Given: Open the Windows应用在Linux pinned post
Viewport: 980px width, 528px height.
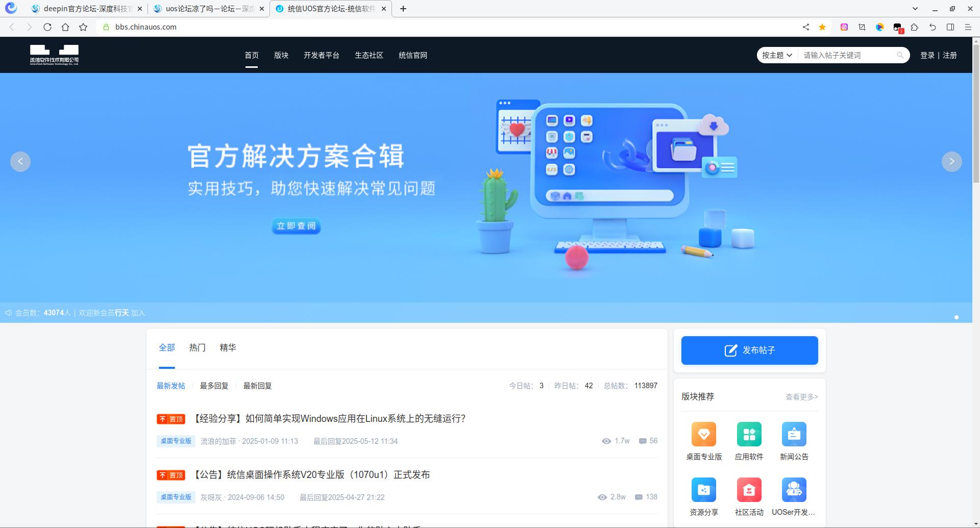Looking at the screenshot, I should (329, 419).
